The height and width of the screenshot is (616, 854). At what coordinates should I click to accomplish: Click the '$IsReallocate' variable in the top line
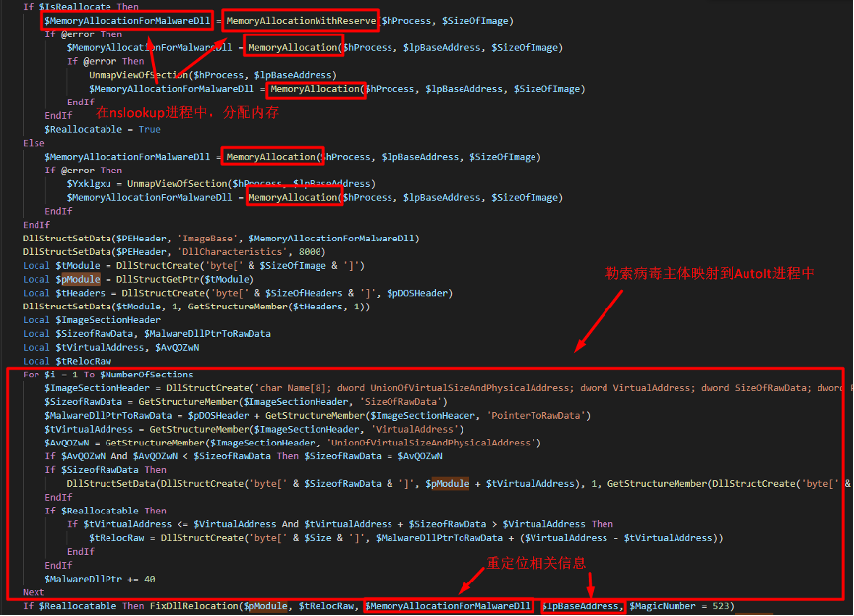pyautogui.click(x=75, y=7)
